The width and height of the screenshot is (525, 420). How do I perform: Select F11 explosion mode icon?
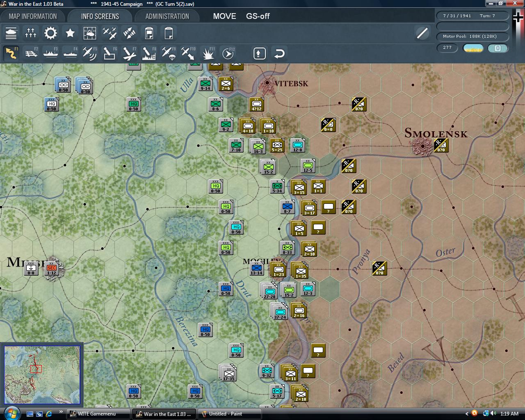pos(208,53)
